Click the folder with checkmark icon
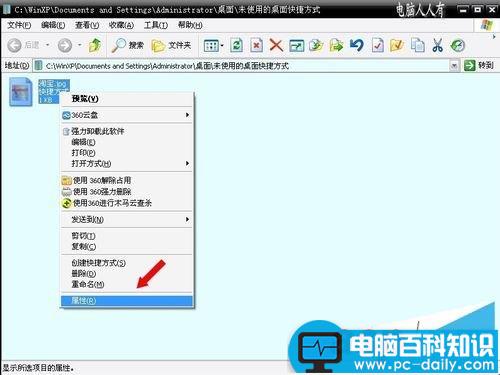 (397, 45)
